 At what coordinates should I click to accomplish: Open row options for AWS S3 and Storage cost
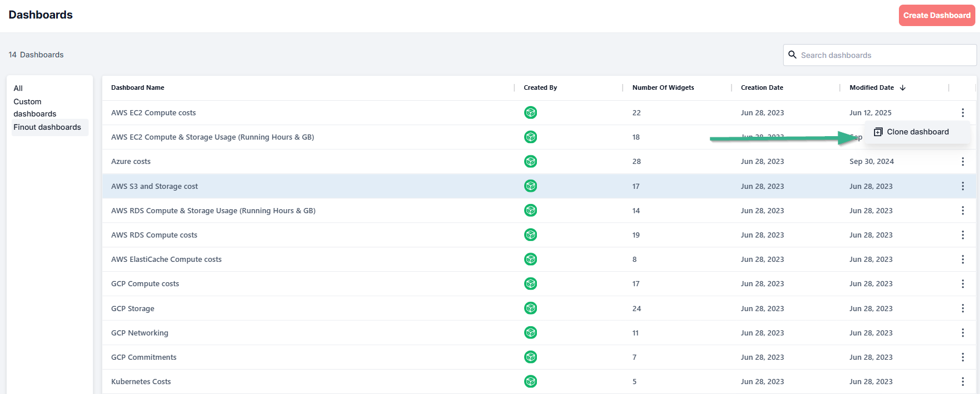tap(963, 186)
